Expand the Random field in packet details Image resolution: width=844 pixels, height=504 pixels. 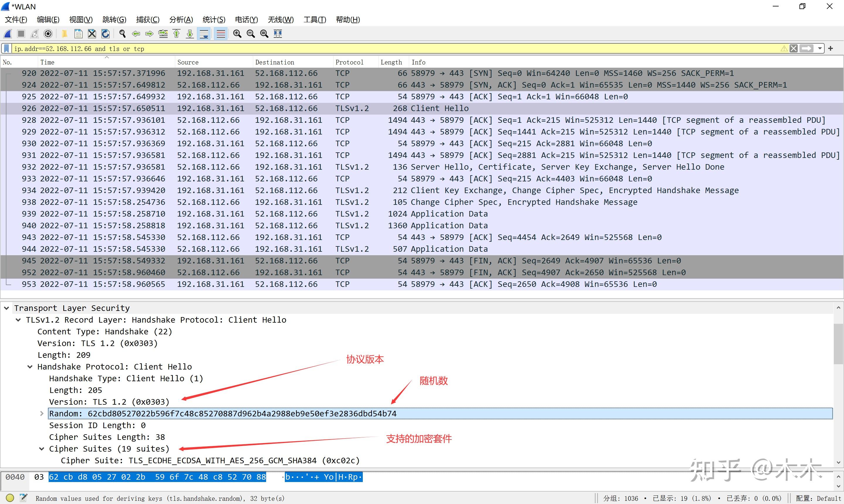click(41, 413)
